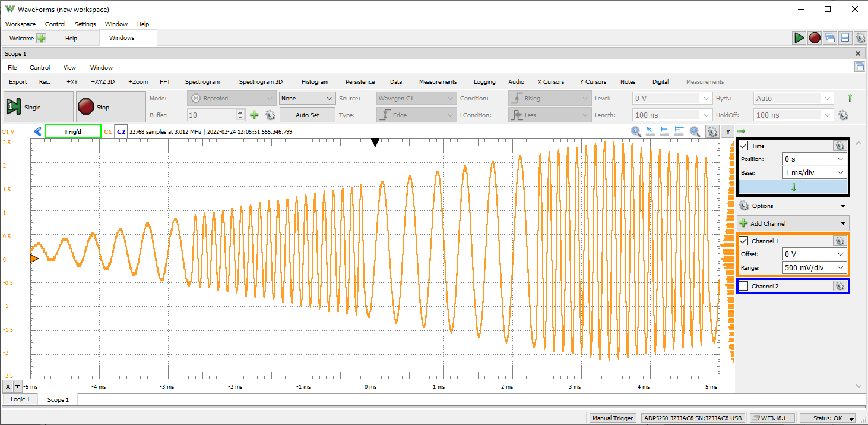This screenshot has height=425, width=868.
Task: Open the Channel 1 Range dropdown
Action: [x=815, y=267]
